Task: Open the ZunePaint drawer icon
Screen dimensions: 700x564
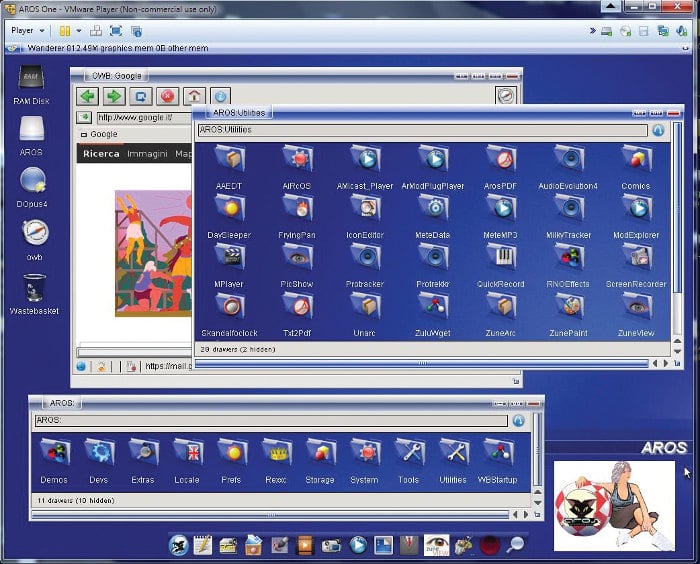Action: (x=568, y=306)
